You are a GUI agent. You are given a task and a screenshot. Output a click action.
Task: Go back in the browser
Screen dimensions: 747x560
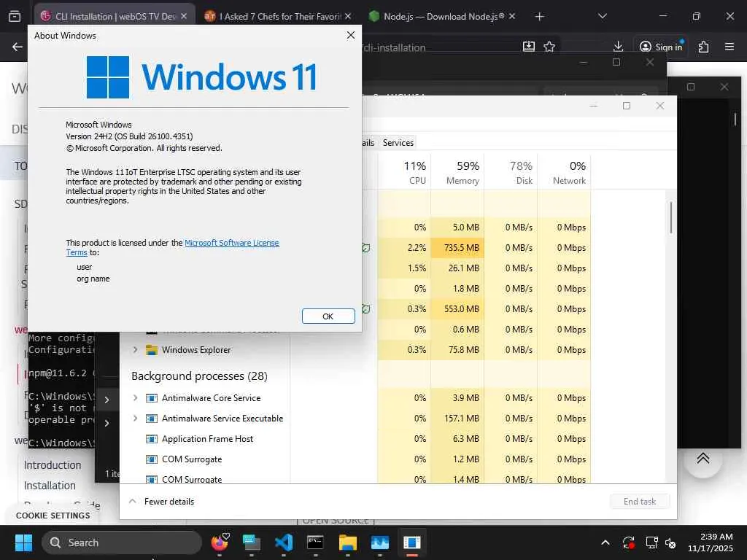pyautogui.click(x=18, y=47)
